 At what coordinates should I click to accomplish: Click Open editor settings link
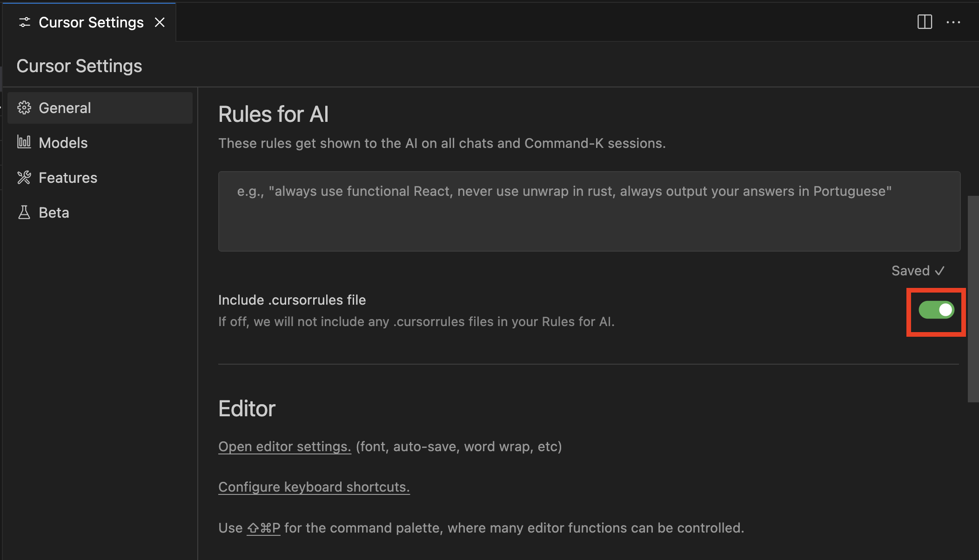point(284,447)
